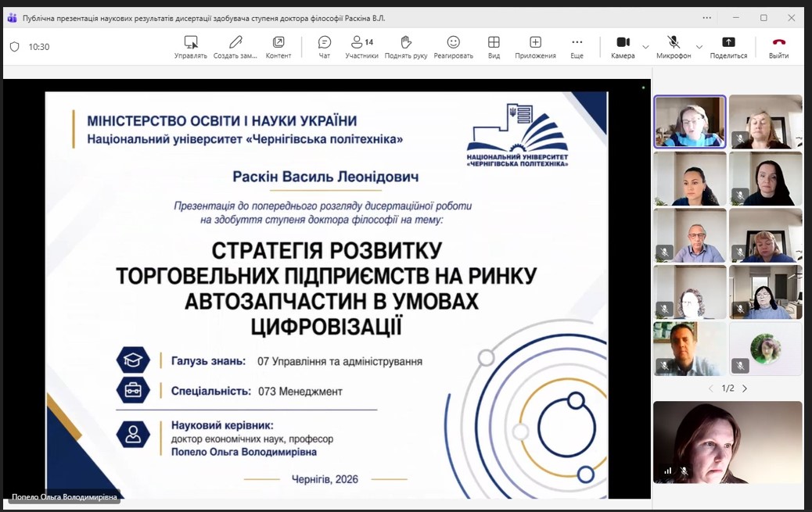Click the Teams app icon in title bar
The height and width of the screenshot is (512, 812).
(12, 18)
